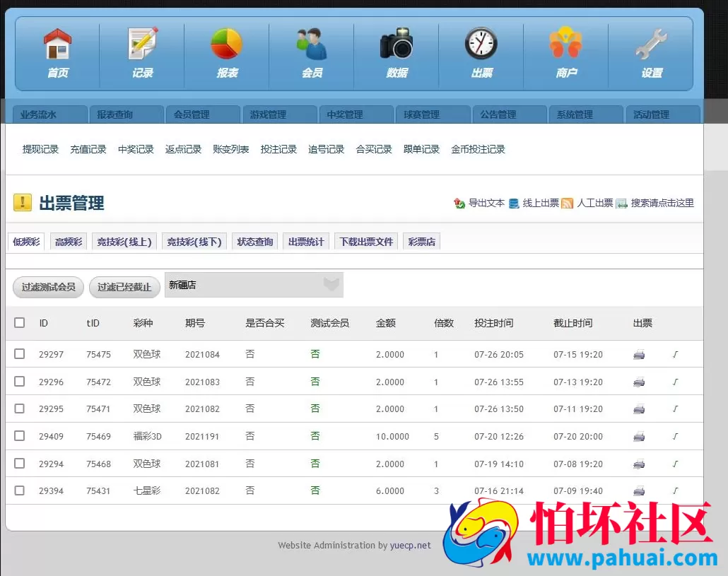Check the select-all checkbox in table header
This screenshot has width=728, height=576.
point(19,322)
